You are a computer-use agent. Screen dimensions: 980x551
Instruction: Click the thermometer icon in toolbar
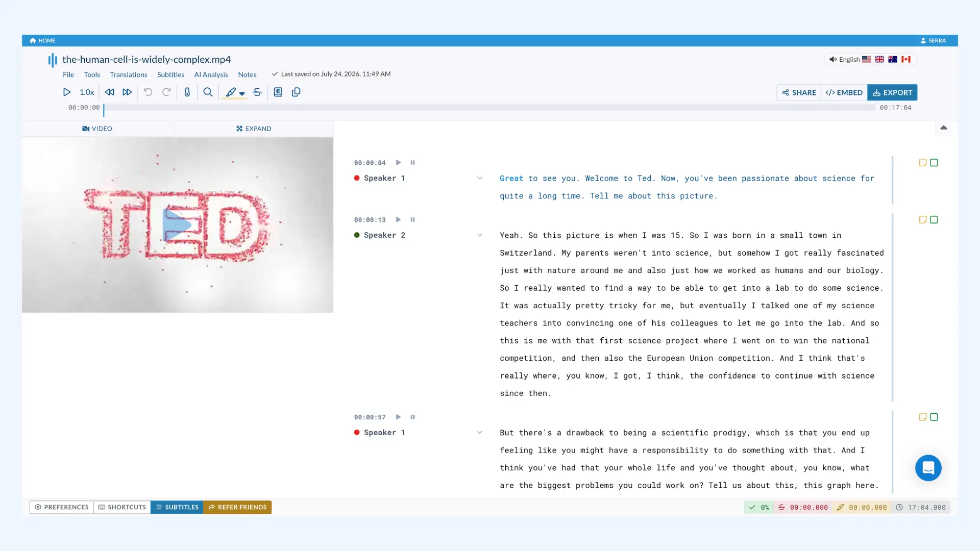187,92
